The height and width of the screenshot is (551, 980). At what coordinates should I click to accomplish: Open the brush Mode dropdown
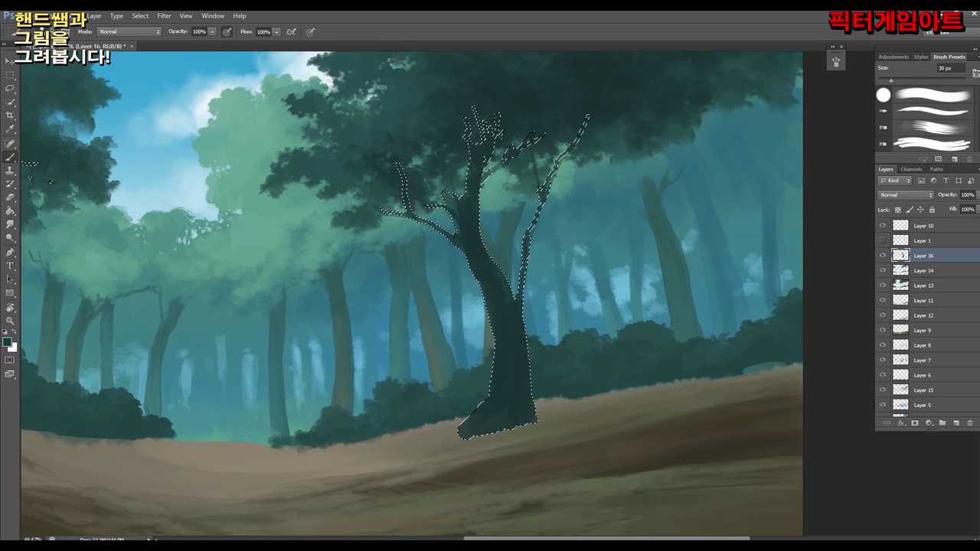coord(129,32)
